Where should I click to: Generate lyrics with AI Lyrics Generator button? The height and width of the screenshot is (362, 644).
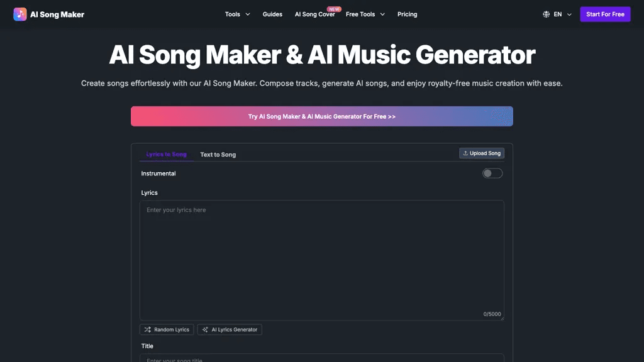tap(230, 329)
